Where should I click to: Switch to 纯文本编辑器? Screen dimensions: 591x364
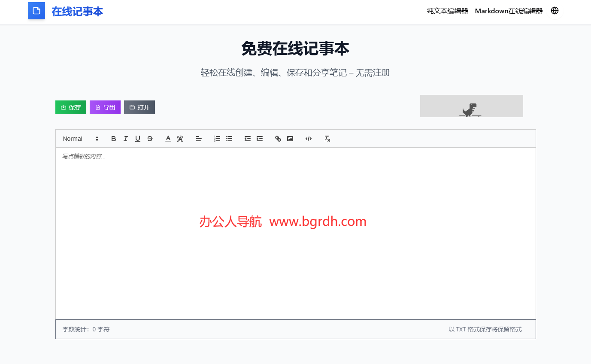pos(447,11)
